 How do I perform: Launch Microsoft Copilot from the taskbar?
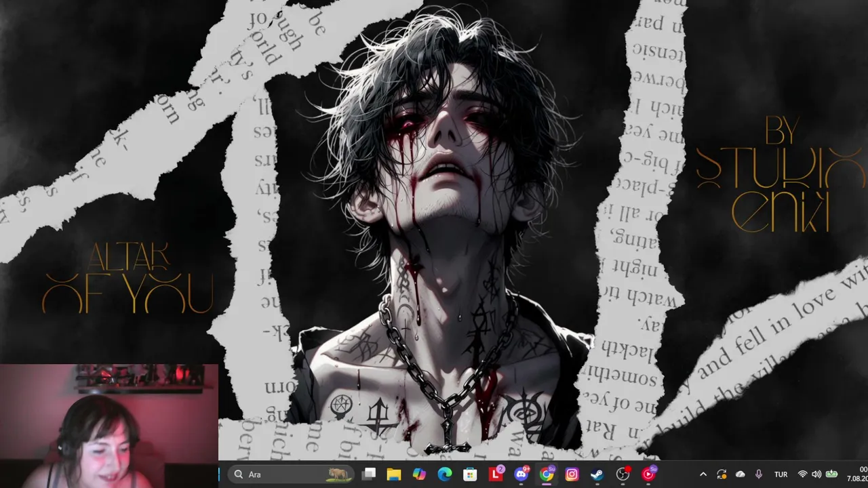coord(419,474)
